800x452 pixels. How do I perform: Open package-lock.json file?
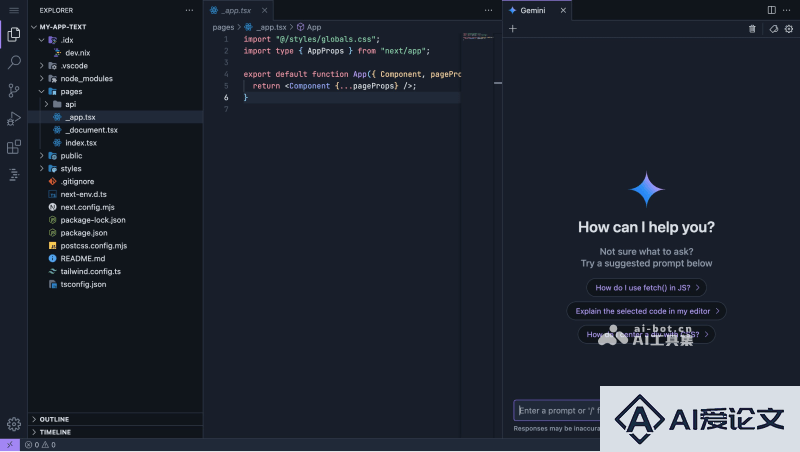click(93, 220)
